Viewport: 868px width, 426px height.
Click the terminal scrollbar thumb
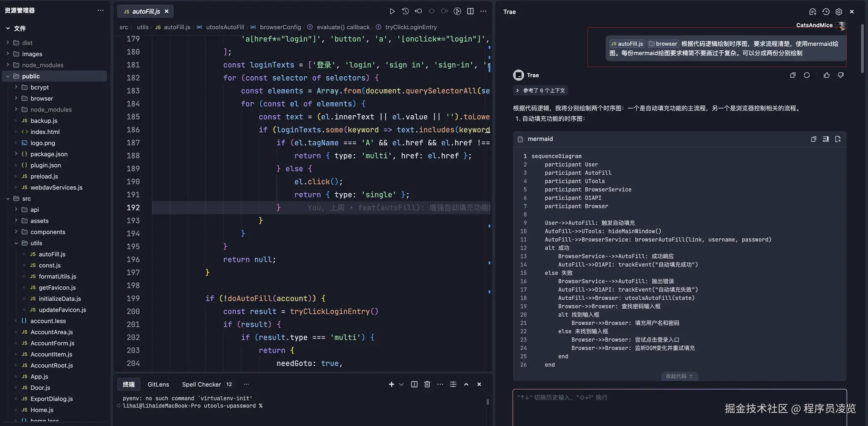[488, 401]
